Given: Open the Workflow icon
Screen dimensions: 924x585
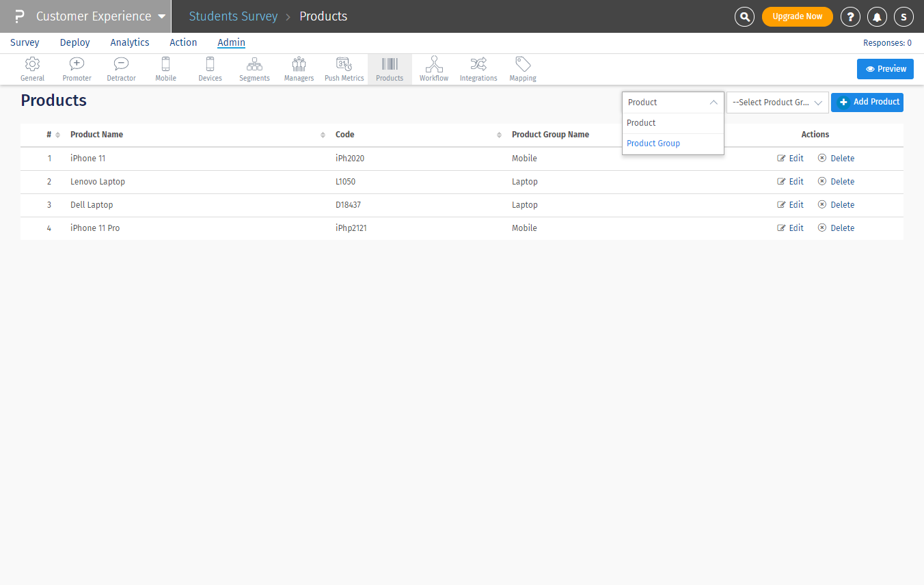Looking at the screenshot, I should pos(434,65).
